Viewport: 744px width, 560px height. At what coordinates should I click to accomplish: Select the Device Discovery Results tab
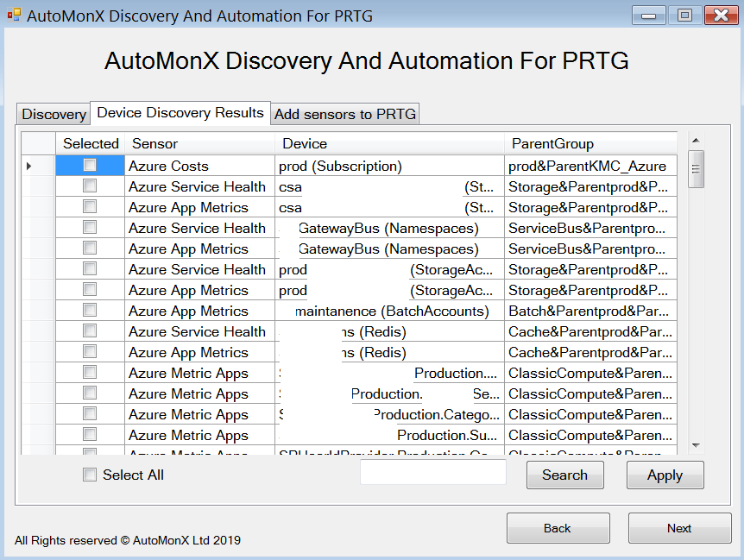point(180,112)
